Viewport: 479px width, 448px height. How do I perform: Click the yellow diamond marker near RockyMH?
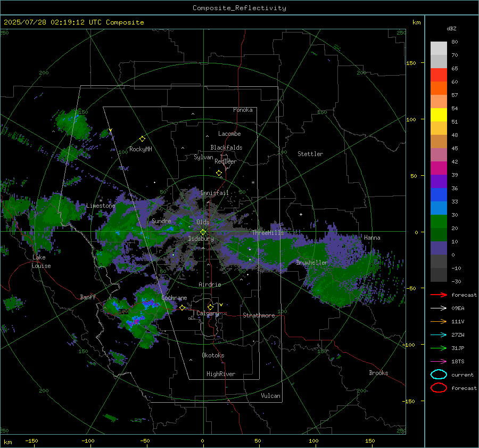point(142,139)
